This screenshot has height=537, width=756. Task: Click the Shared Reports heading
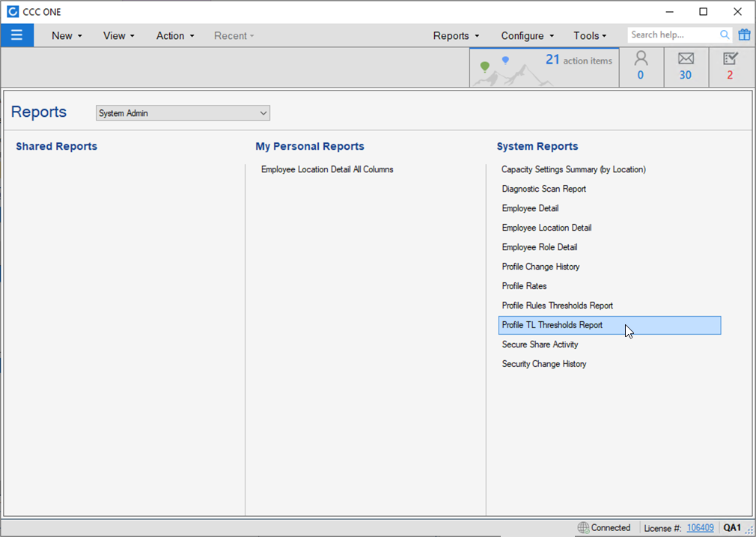click(56, 146)
